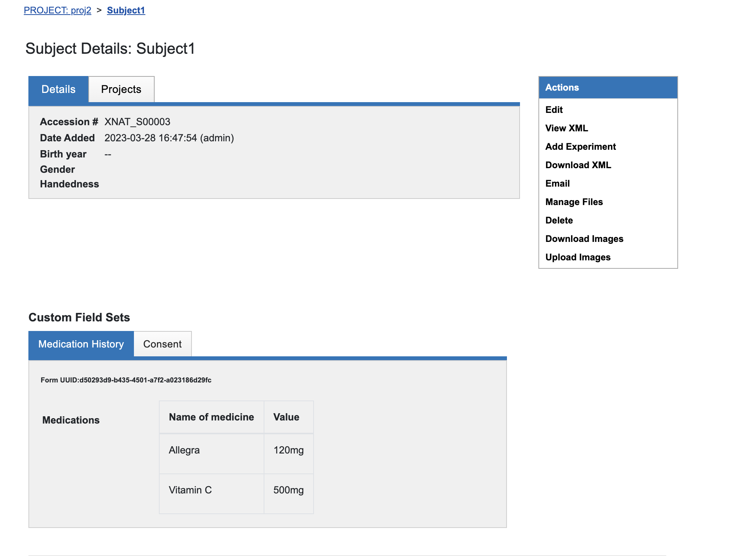
Task: Click the Allegra medicine row
Action: tap(184, 450)
